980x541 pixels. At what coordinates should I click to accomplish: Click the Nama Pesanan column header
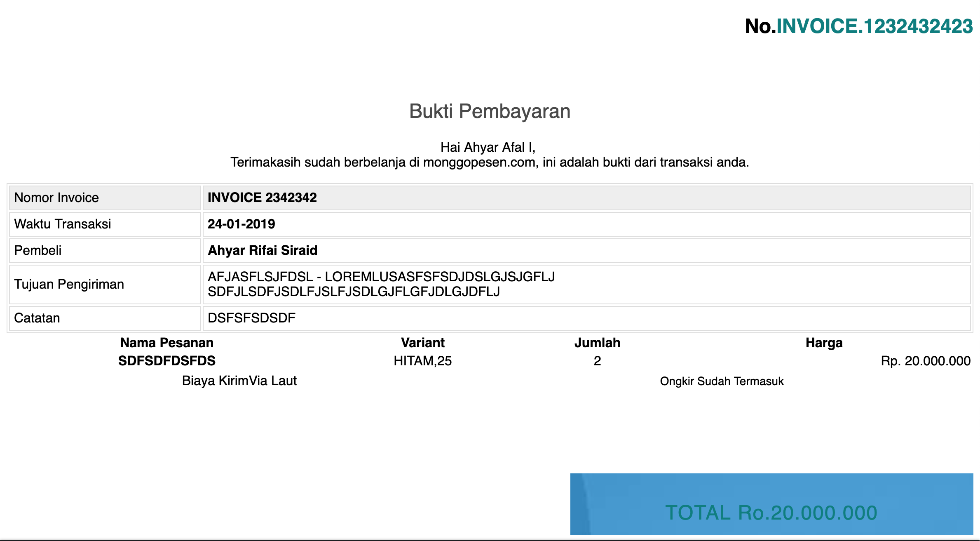point(167,343)
